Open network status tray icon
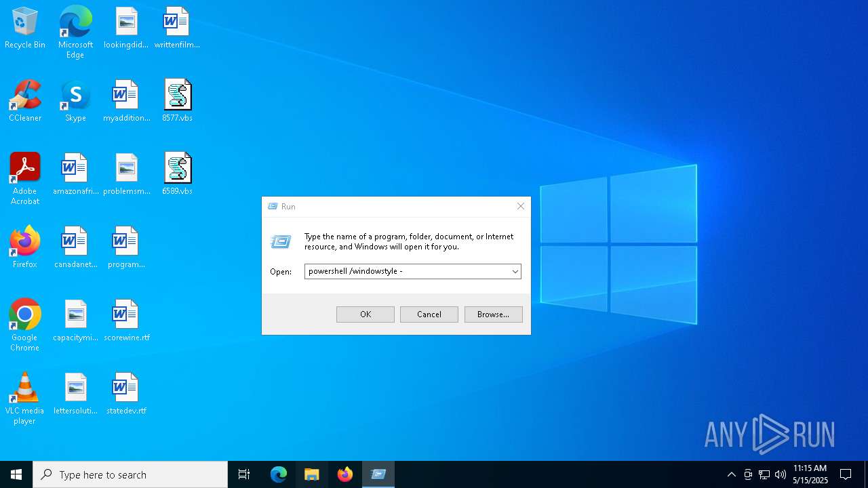The width and height of the screenshot is (868, 488). pos(764,474)
